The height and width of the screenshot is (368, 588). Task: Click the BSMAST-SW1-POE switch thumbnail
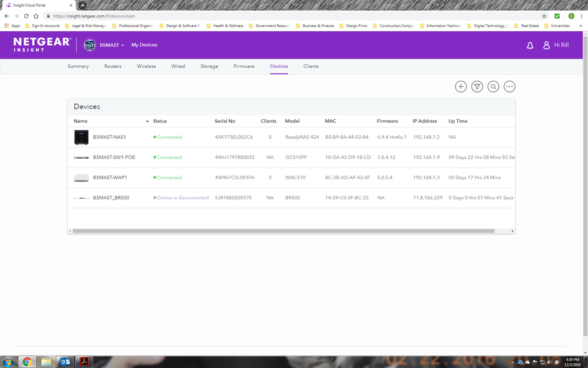pos(81,157)
